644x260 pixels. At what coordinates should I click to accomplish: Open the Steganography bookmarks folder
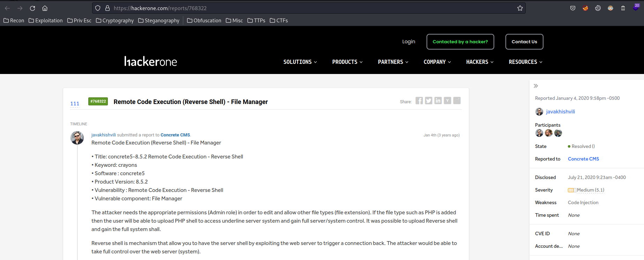[x=159, y=21]
